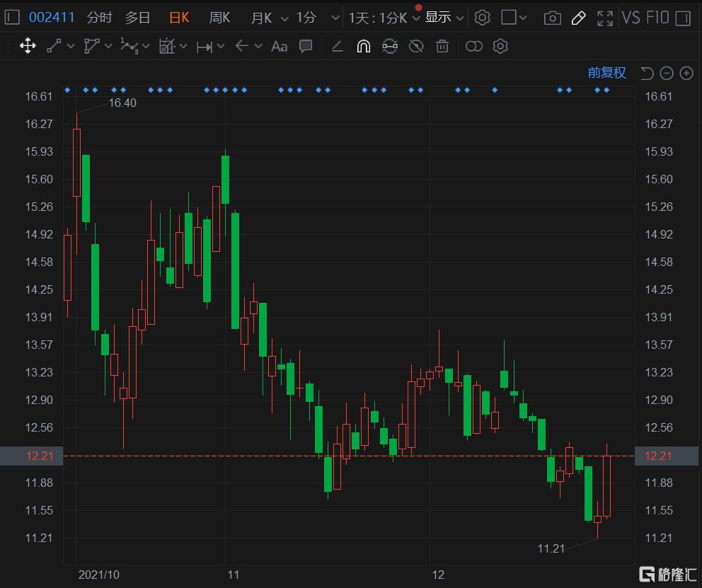
Task: Click the 11 month axis label
Action: 234,575
